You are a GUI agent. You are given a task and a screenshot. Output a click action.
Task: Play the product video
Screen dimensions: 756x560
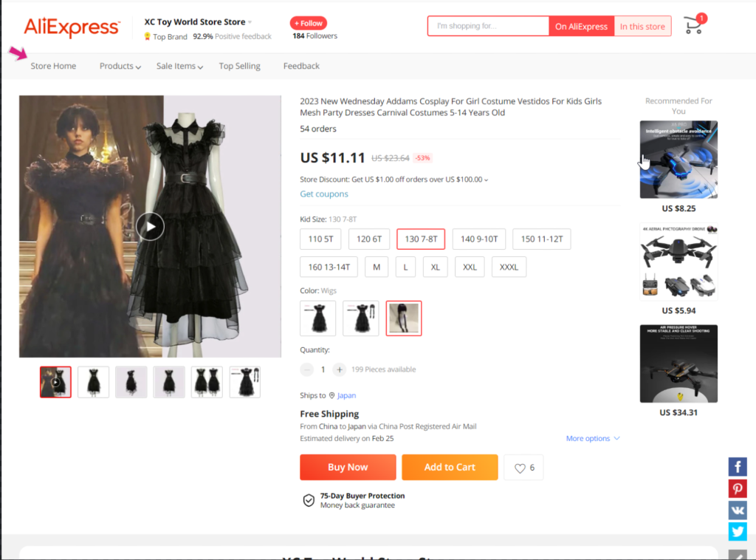(150, 226)
